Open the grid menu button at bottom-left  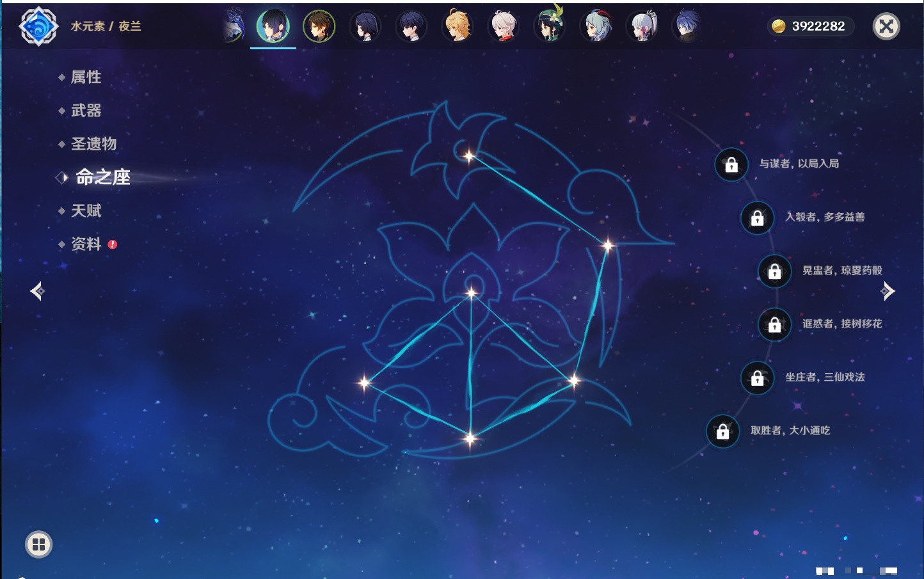38,544
